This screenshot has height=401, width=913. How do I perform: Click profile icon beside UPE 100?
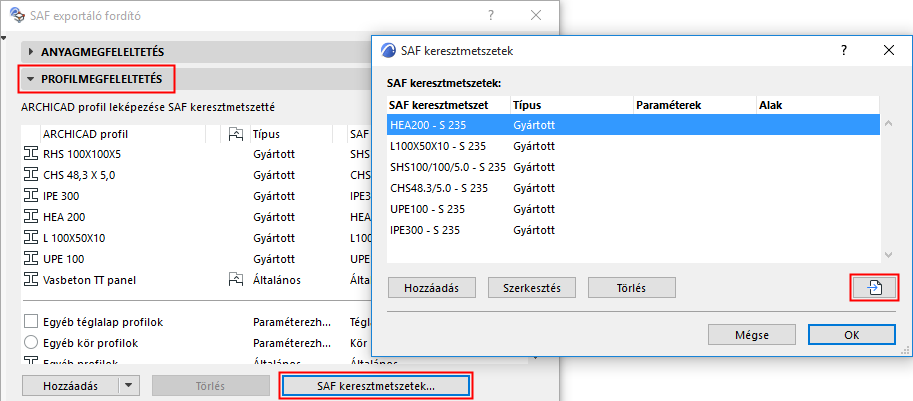(30, 259)
